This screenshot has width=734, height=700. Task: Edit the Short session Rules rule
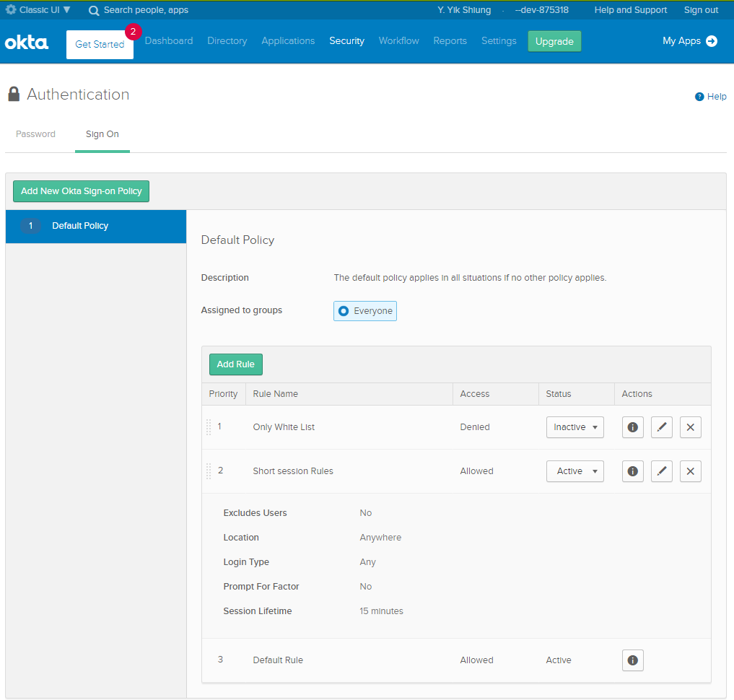point(661,471)
